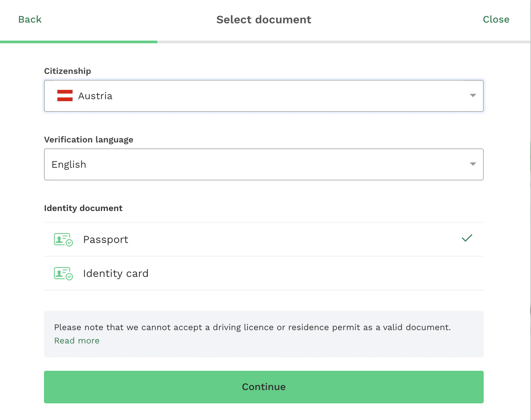Screen dimensions: 531x420
Task: Click the Passport document icon
Action: coord(63,240)
